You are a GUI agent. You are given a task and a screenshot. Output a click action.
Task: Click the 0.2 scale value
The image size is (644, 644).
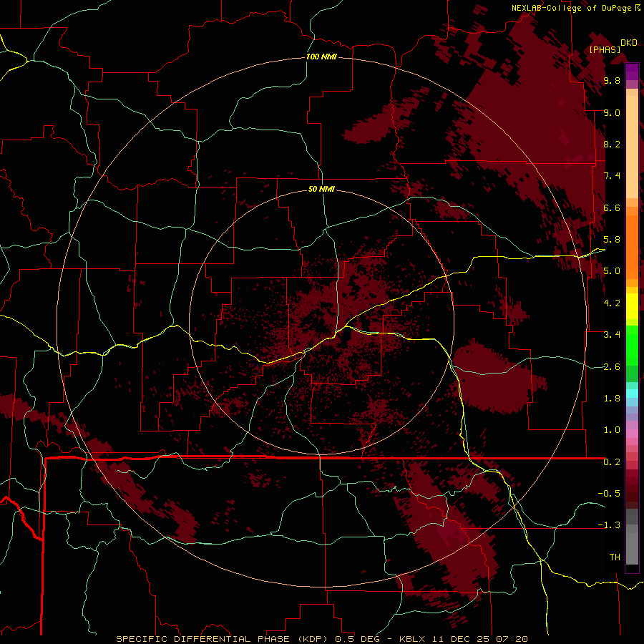coord(612,462)
